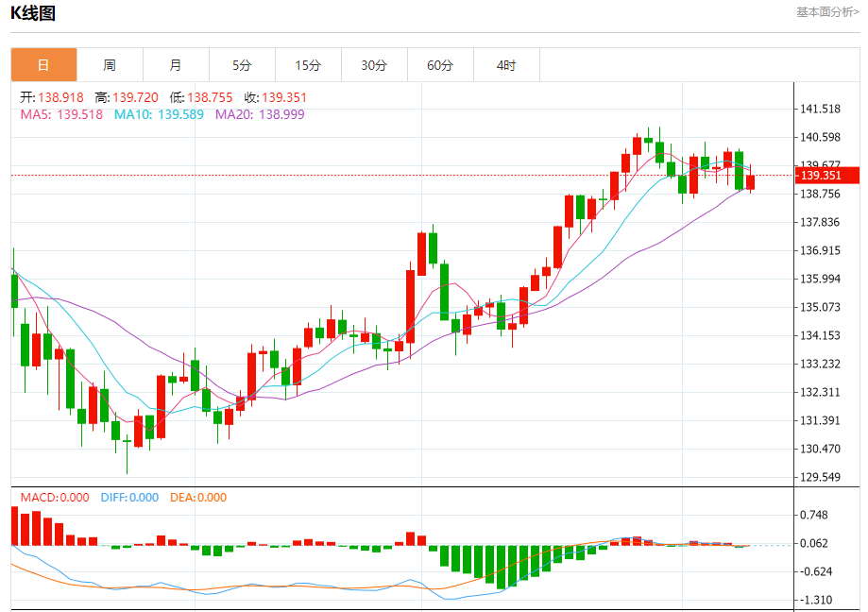Click the 129.549 lowest axis label
Viewport: 868px width, 612px height.
(821, 477)
